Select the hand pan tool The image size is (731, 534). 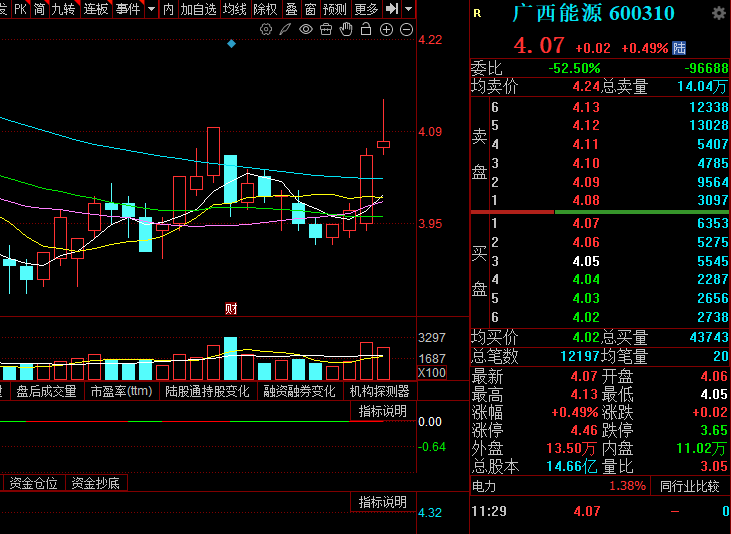click(x=346, y=29)
